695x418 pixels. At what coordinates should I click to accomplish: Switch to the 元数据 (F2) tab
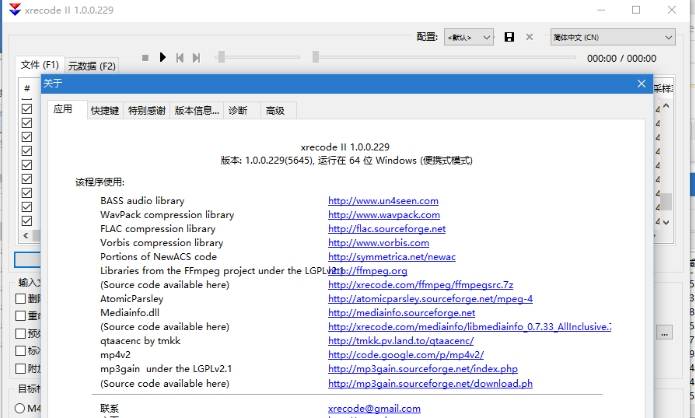[x=92, y=66]
